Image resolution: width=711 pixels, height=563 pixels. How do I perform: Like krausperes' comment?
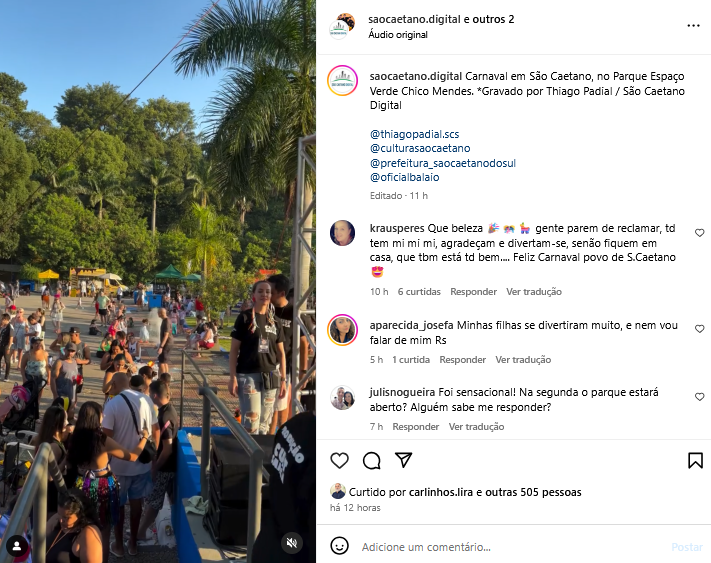click(700, 233)
